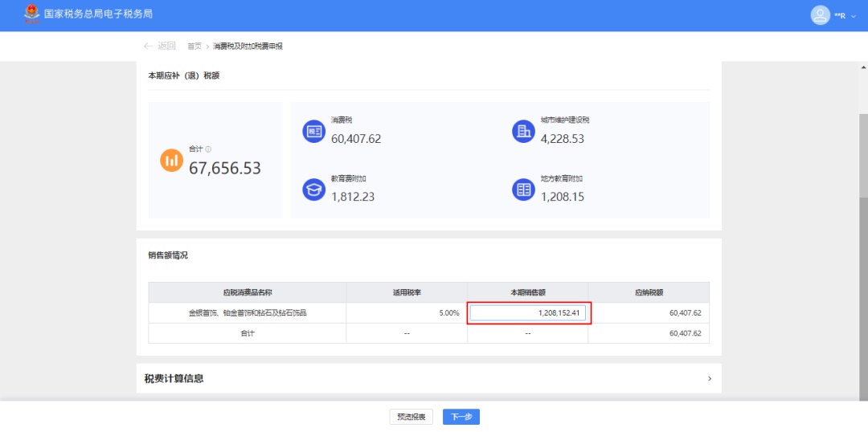The image size is (868, 432).
Task: Click the 适用税率 column header
Action: [407, 292]
